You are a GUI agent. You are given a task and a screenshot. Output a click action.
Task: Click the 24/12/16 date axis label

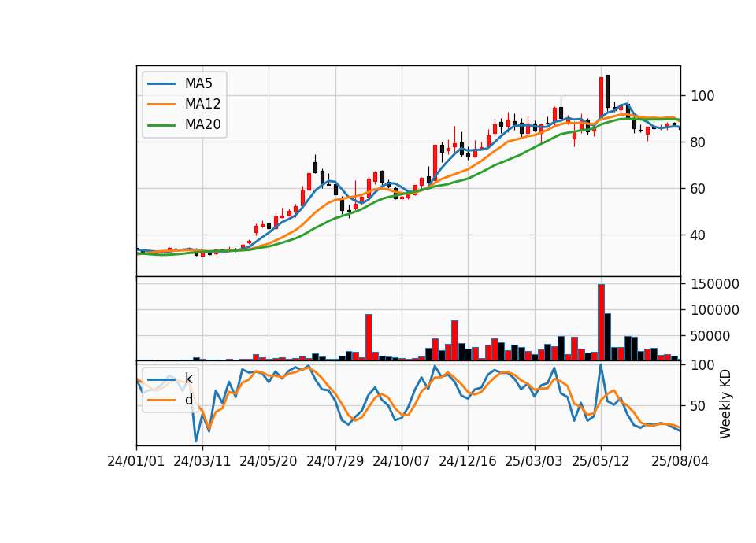[467, 461]
